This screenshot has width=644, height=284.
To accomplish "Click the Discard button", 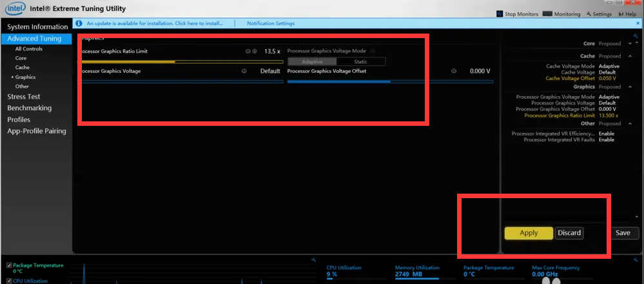I will (x=569, y=233).
